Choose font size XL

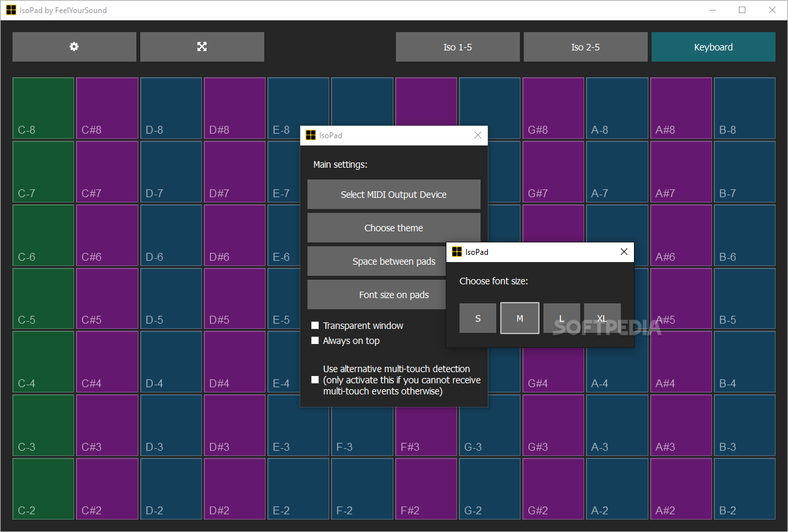[x=602, y=318]
